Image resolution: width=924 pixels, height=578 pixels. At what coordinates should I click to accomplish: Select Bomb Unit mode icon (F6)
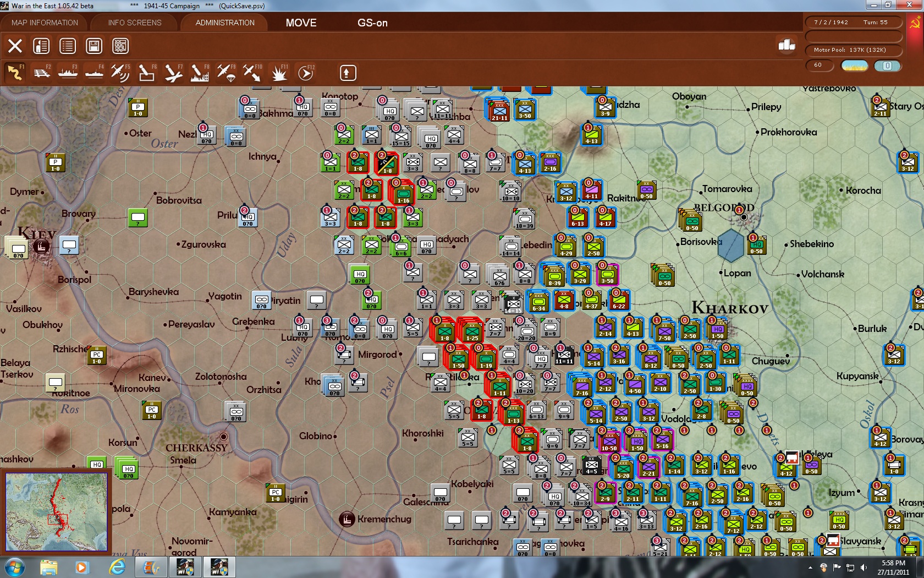click(x=147, y=73)
